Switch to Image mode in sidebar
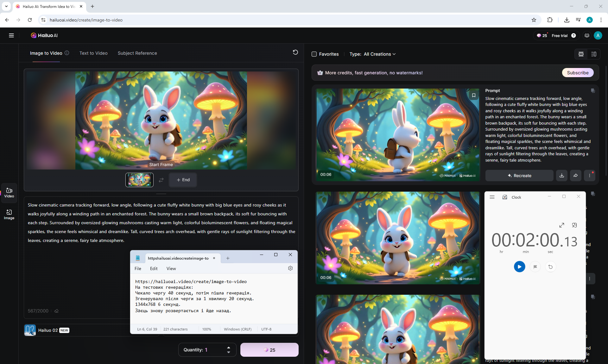 9,214
